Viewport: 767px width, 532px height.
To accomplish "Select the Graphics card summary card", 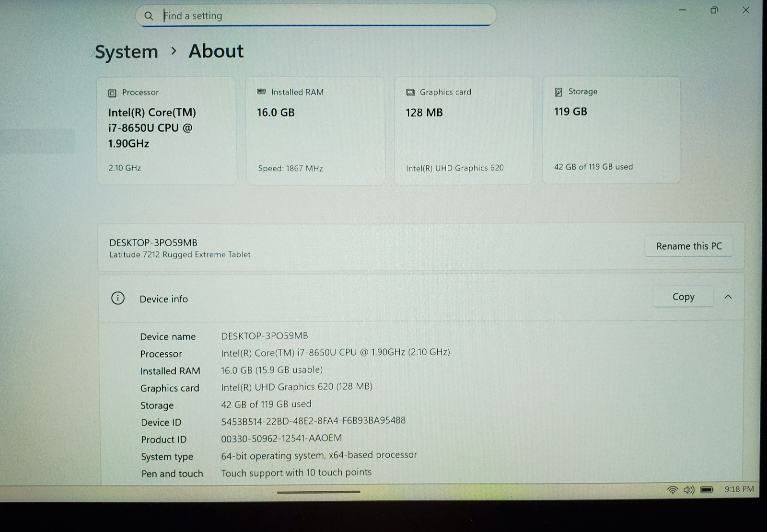I will 464,130.
